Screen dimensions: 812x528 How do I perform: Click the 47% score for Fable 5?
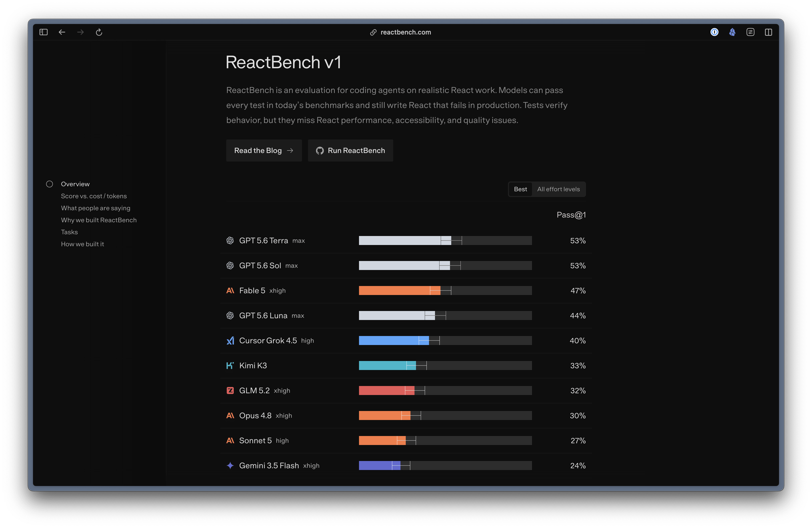point(578,290)
